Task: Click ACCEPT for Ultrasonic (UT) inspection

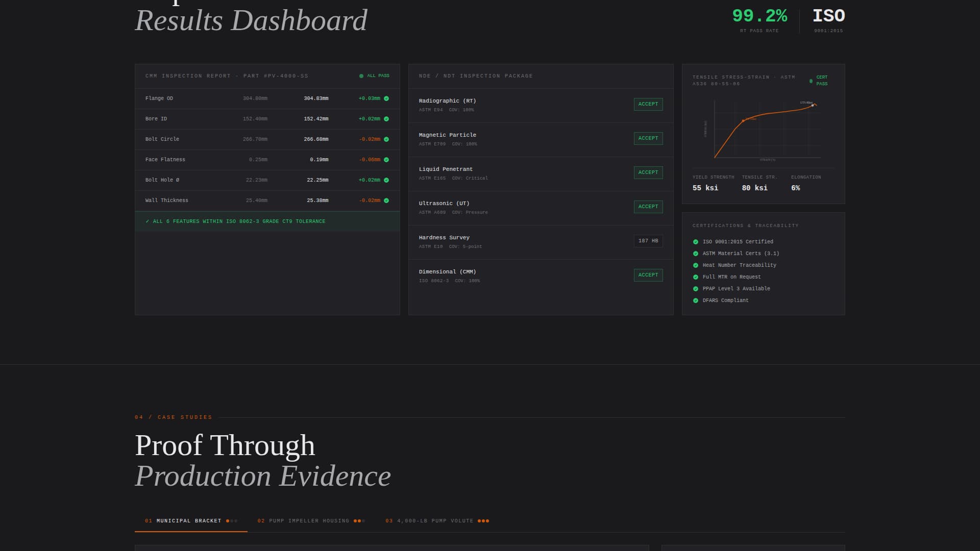Action: point(648,207)
